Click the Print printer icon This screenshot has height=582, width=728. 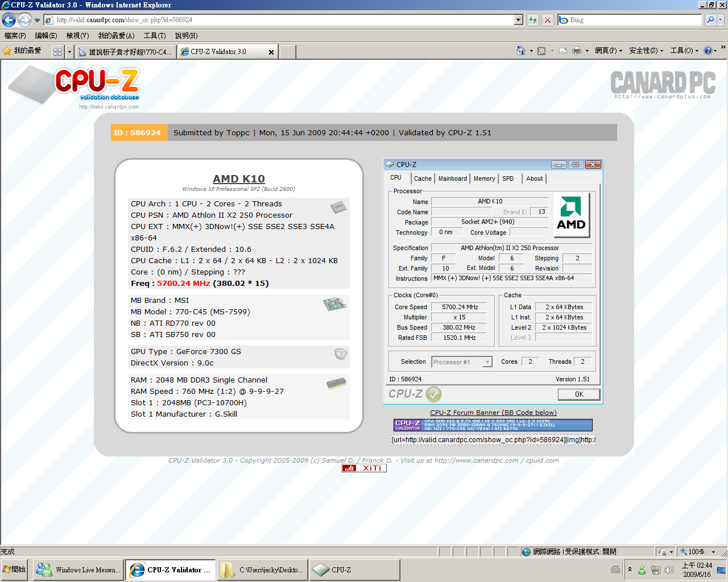point(577,51)
